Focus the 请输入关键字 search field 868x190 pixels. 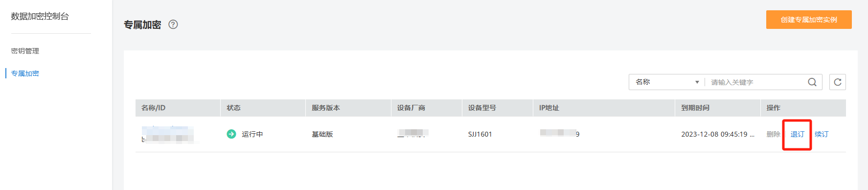756,82
